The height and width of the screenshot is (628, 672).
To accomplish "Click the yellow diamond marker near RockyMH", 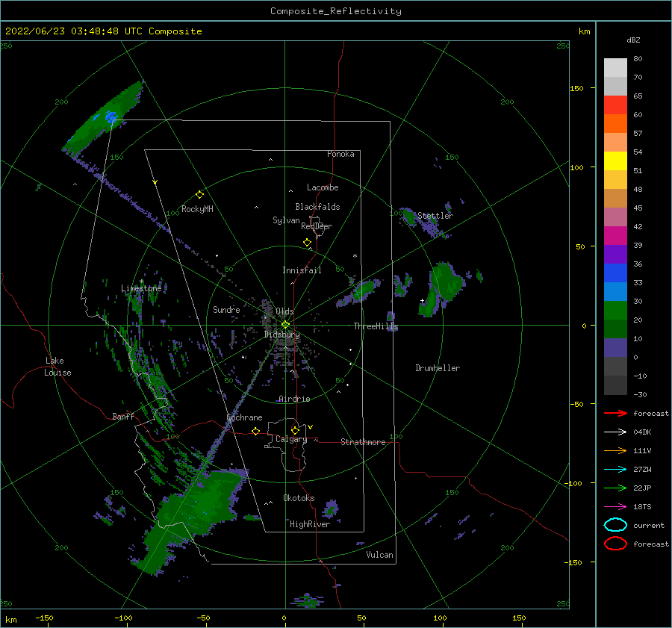I will click(199, 195).
